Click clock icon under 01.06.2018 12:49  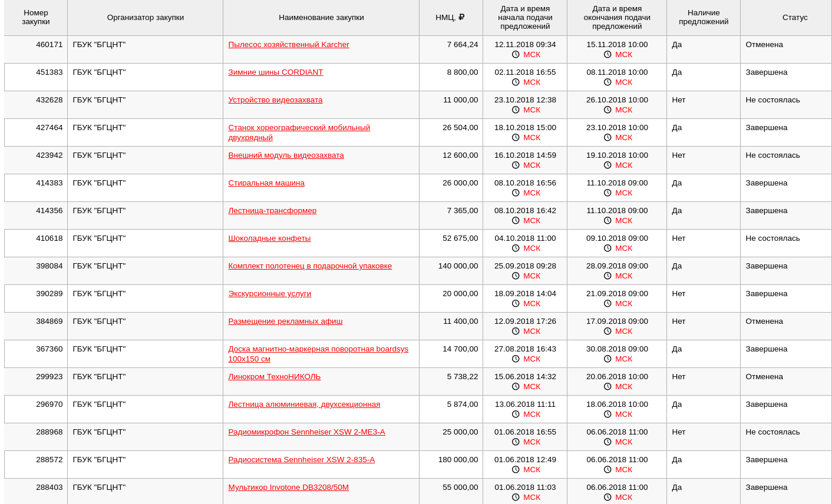click(x=516, y=469)
